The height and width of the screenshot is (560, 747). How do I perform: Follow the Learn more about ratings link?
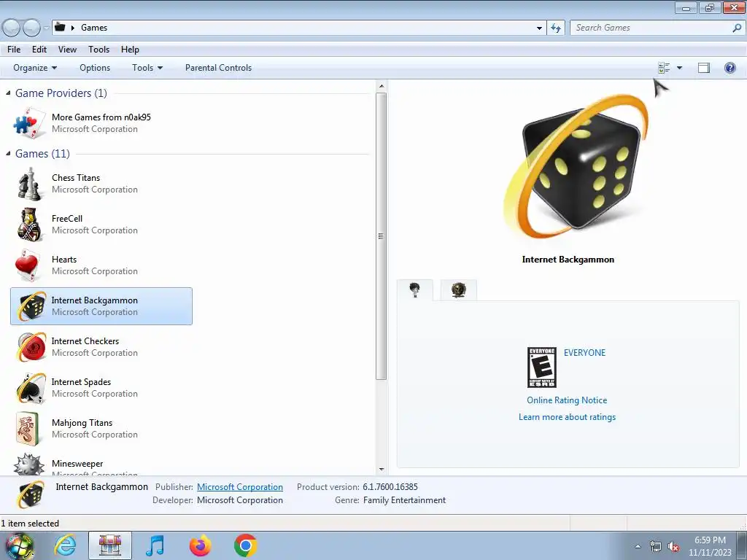point(567,417)
